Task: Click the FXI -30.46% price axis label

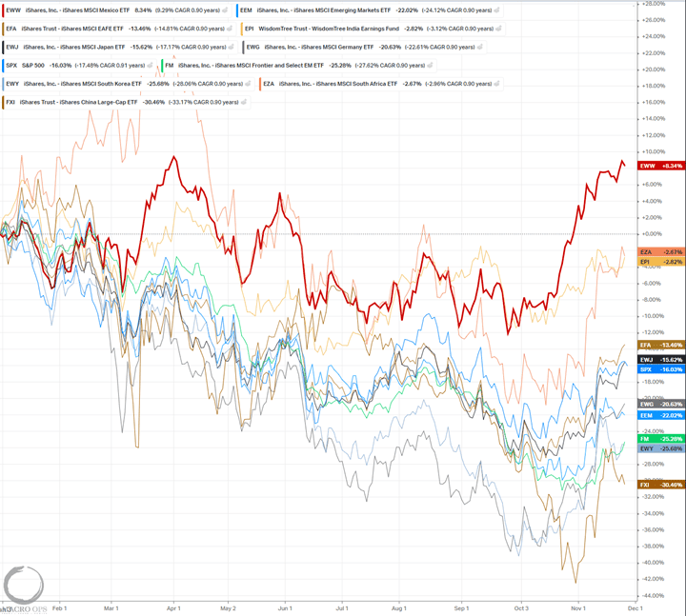Action: [x=661, y=485]
